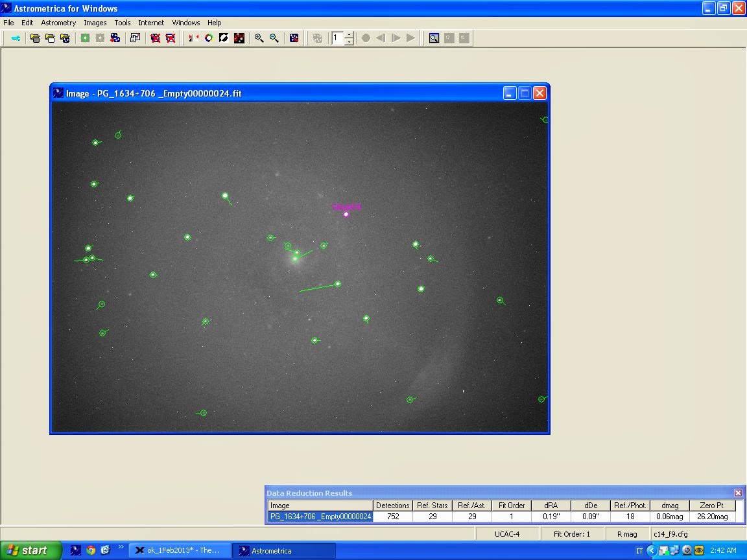Open the Astrometry menu
Image resolution: width=747 pixels, height=560 pixels.
pyautogui.click(x=58, y=23)
